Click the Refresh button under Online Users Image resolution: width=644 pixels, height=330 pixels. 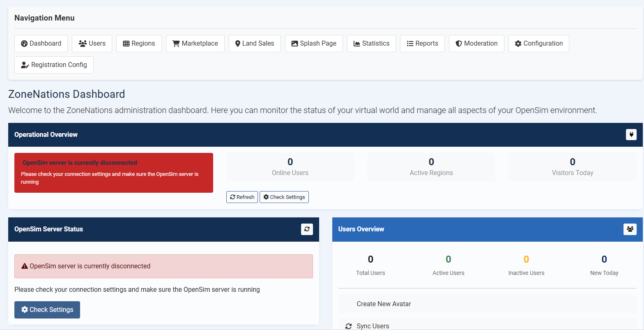pyautogui.click(x=242, y=197)
